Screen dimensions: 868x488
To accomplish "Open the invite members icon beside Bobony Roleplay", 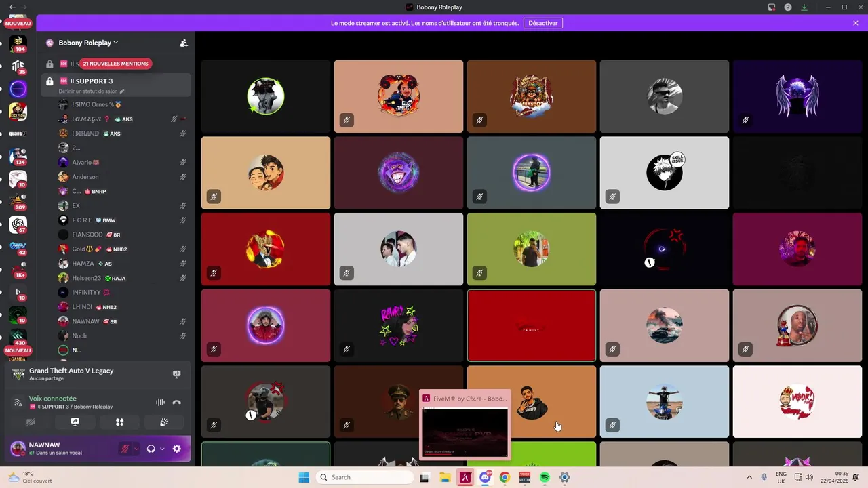I will tap(183, 43).
